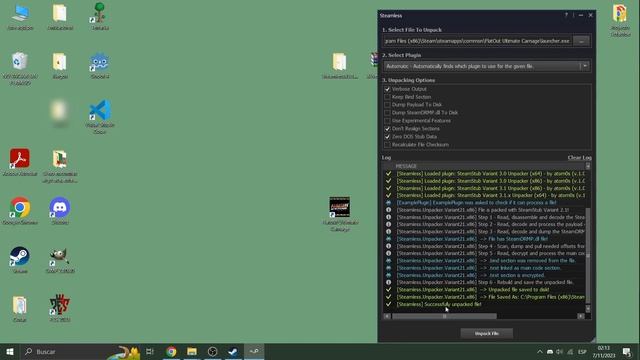
Task: Uncheck Zero DOS Stub Data
Action: [387, 137]
